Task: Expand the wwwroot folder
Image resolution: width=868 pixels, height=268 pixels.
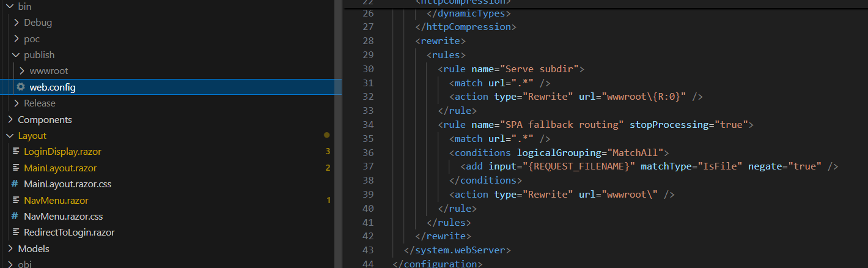Action: coord(23,71)
